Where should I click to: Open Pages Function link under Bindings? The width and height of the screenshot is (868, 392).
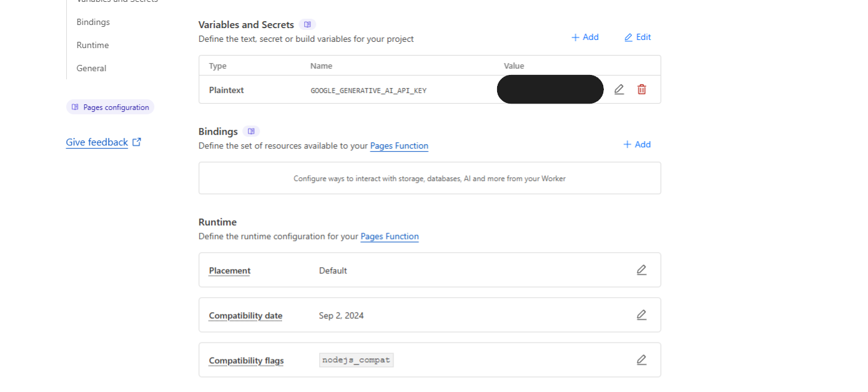point(399,145)
